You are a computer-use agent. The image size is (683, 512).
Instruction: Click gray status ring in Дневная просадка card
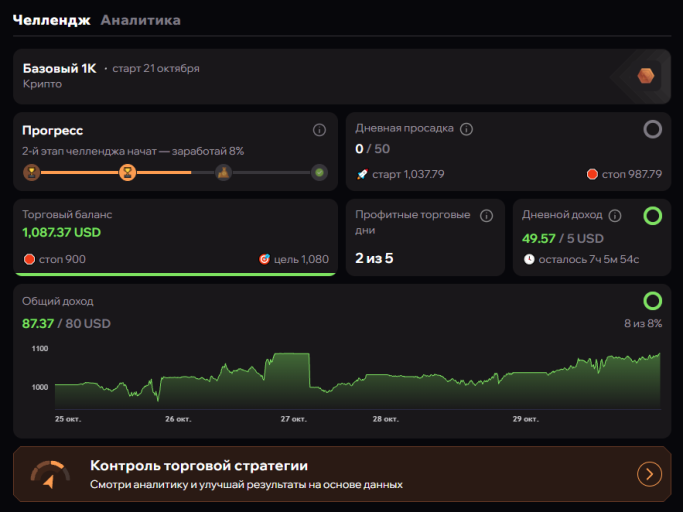point(653,129)
